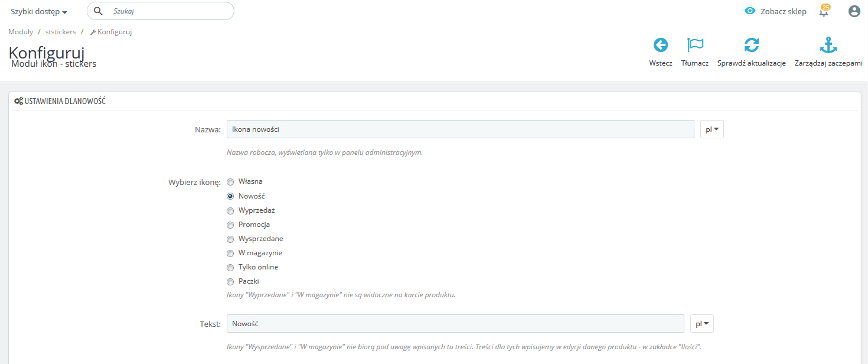
Task: Select the Promocja radio button
Action: coord(230,225)
